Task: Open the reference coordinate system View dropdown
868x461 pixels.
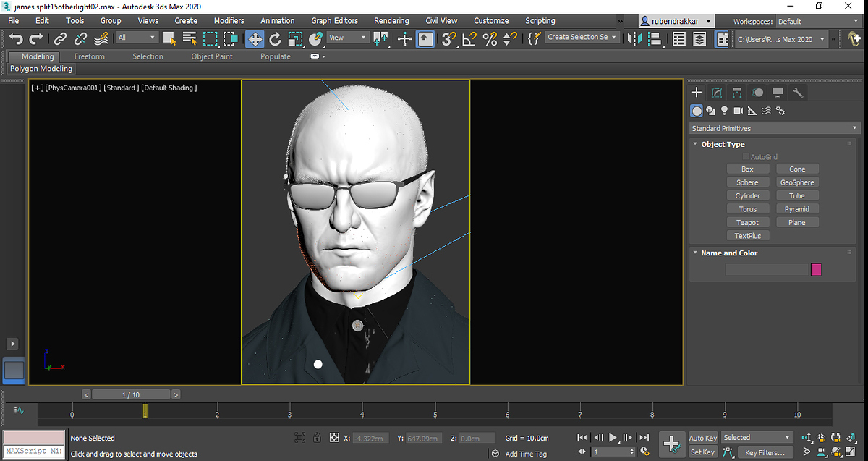Action: coord(347,37)
